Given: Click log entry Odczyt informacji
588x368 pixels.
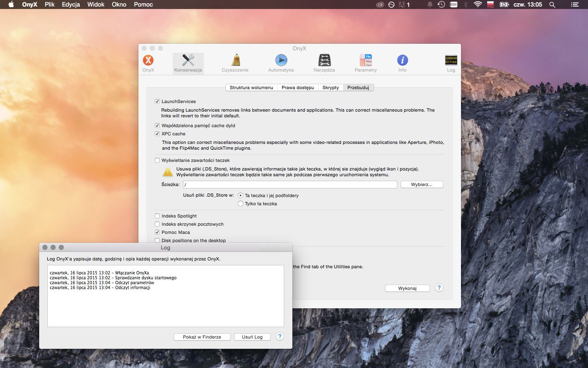Looking at the screenshot, I should point(100,287).
